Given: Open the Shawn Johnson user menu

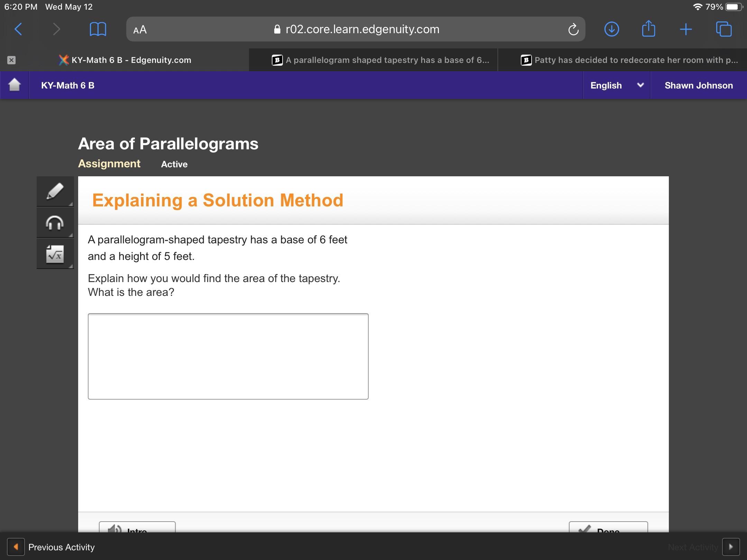Looking at the screenshot, I should click(x=698, y=85).
